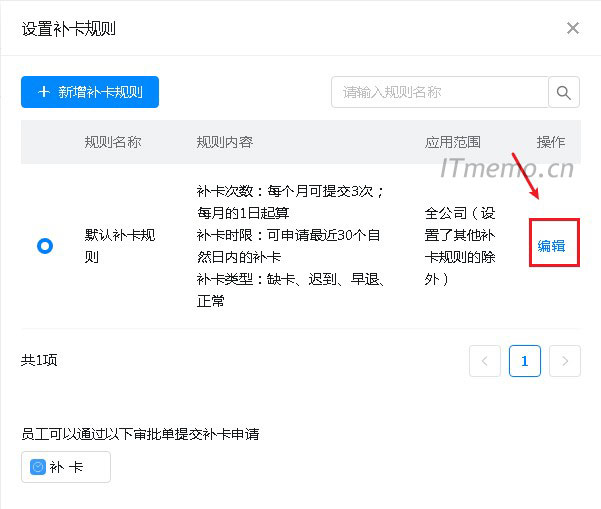Select page 1 in pagination
601x509 pixels.
point(525,361)
